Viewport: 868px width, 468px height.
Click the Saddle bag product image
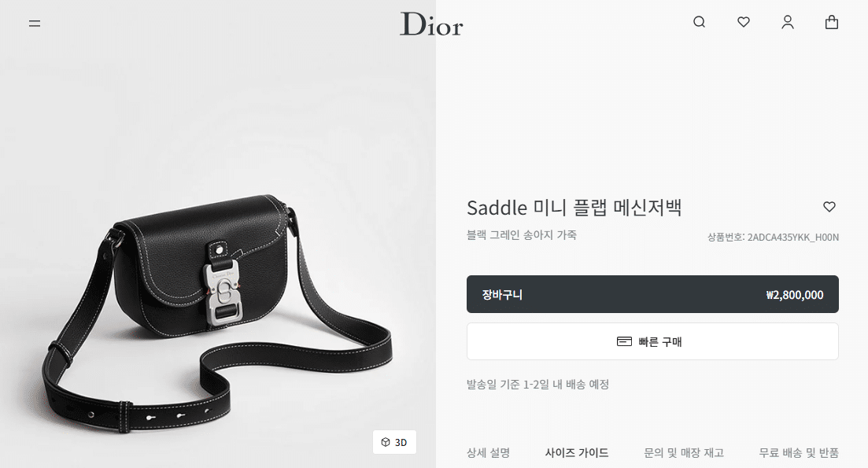tap(217, 312)
